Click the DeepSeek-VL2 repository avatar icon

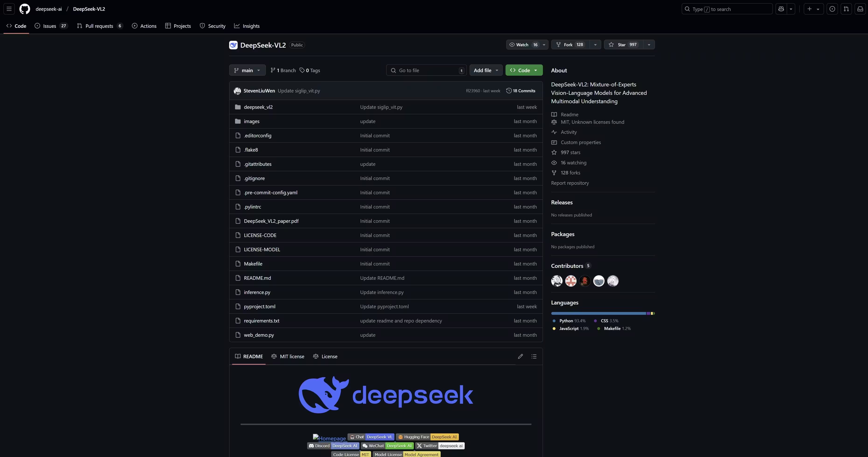233,45
